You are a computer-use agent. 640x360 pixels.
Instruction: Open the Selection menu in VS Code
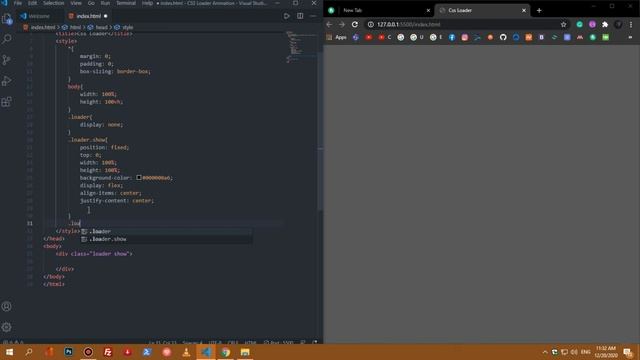(53, 3)
